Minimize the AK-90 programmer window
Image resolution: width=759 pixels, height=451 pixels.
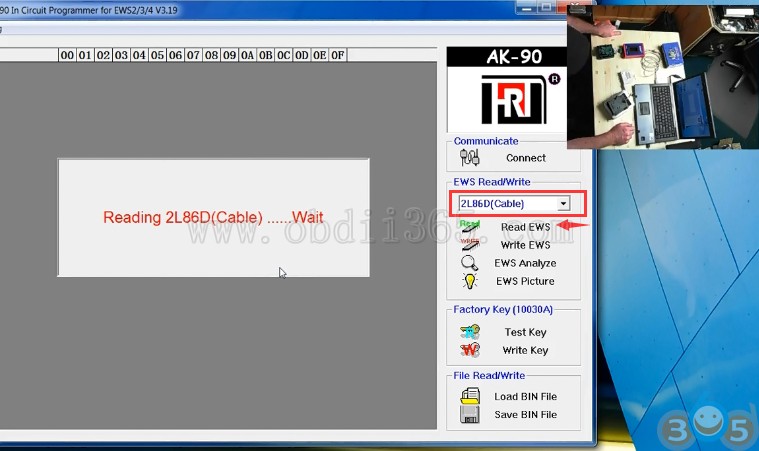coord(527,8)
